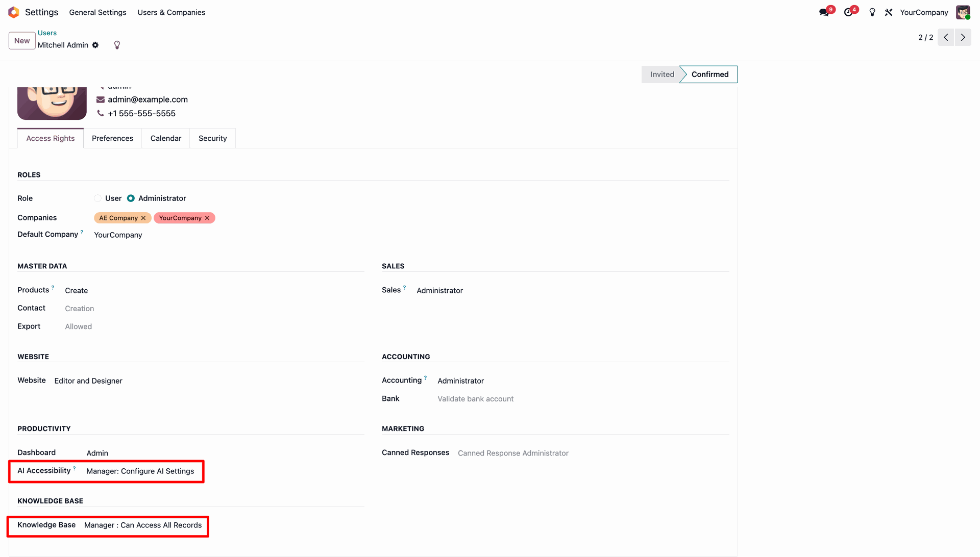Open the activities clock icon
980x557 pixels.
click(848, 12)
